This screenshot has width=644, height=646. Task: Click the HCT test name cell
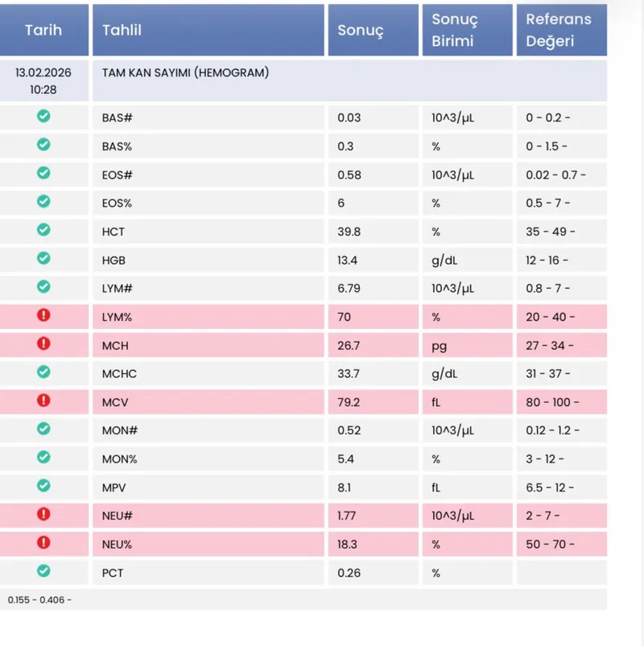coord(114,232)
